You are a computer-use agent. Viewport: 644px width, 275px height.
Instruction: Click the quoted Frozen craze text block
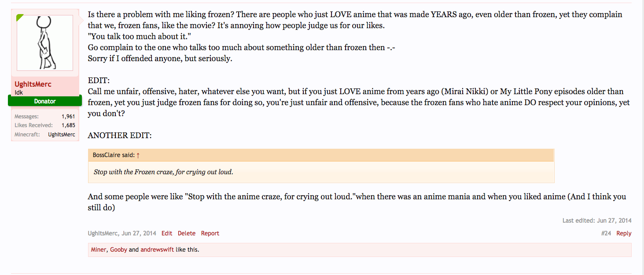click(321, 172)
